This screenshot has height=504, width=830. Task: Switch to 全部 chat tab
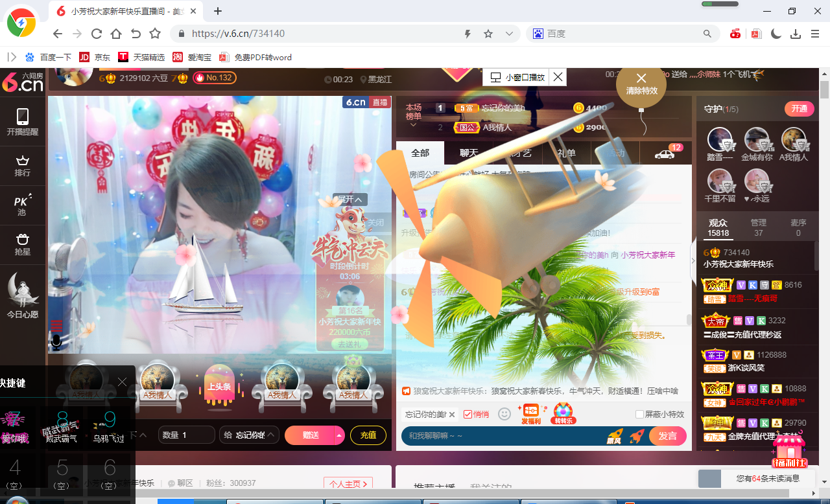click(420, 153)
